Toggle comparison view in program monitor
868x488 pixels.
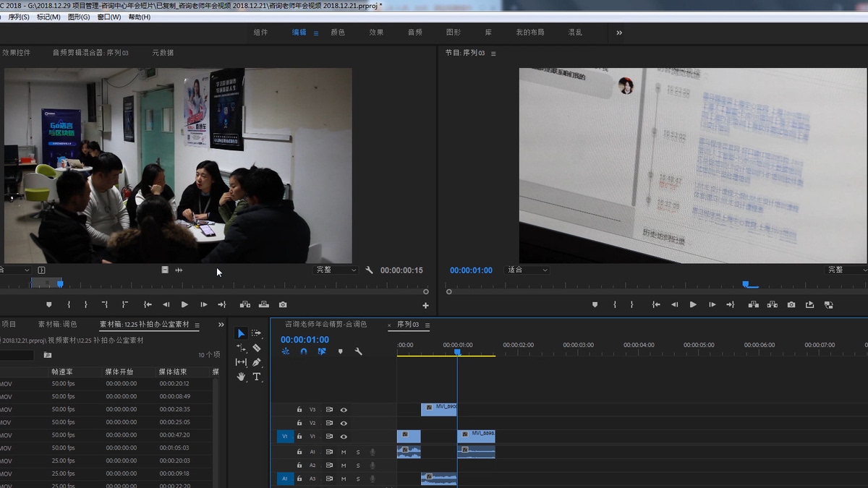829,304
